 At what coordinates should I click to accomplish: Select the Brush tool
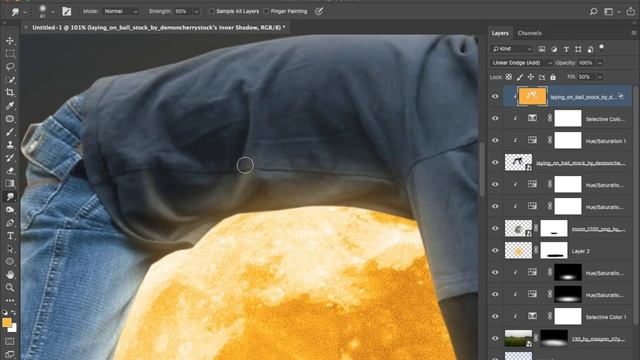point(10,132)
